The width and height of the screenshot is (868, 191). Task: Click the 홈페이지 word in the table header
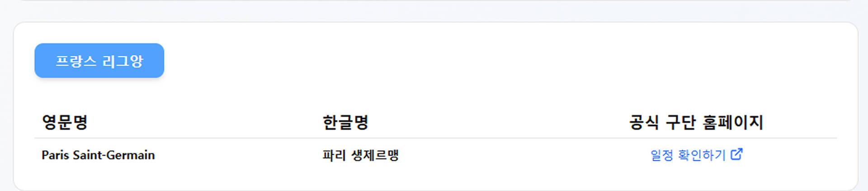point(733,122)
